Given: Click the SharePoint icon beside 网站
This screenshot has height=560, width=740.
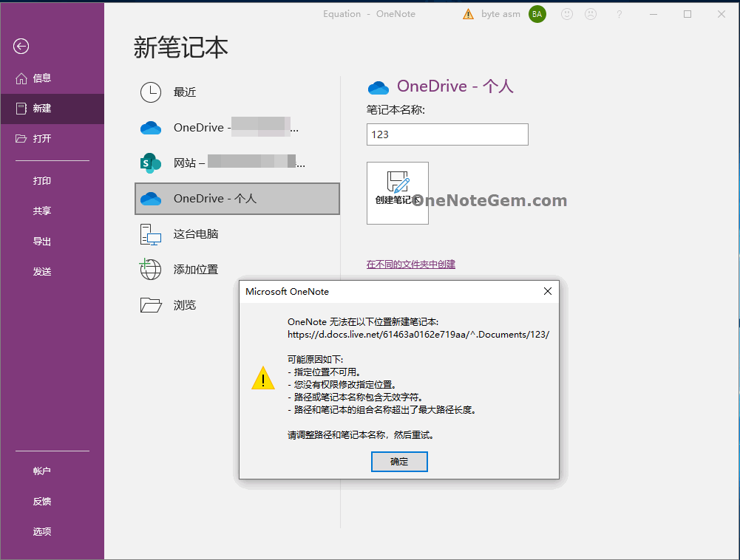Looking at the screenshot, I should [151, 163].
